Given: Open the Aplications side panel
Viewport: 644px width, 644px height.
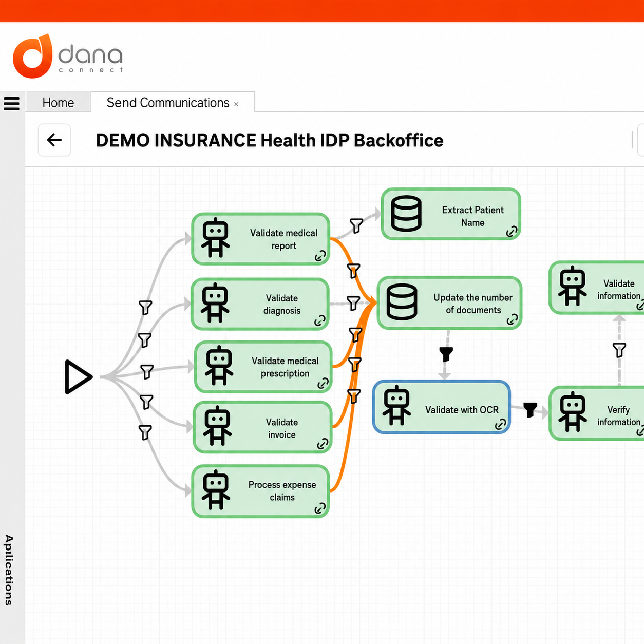Looking at the screenshot, I should (x=9, y=570).
